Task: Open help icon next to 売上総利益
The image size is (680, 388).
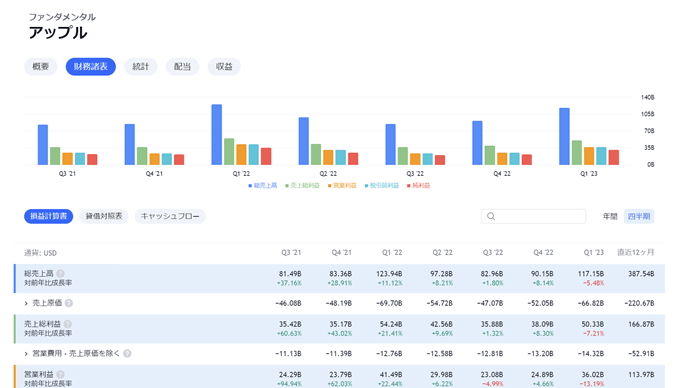Action: [x=68, y=324]
